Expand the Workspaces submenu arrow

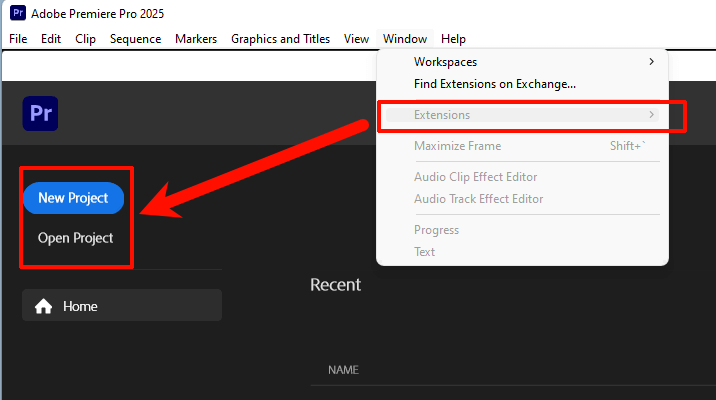[652, 62]
